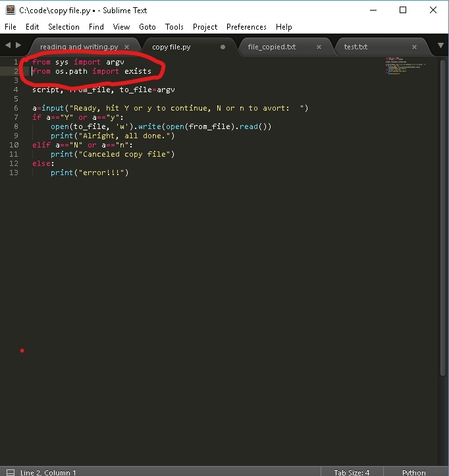Switch to the test.txt tab
449x476 pixels.
pos(356,47)
